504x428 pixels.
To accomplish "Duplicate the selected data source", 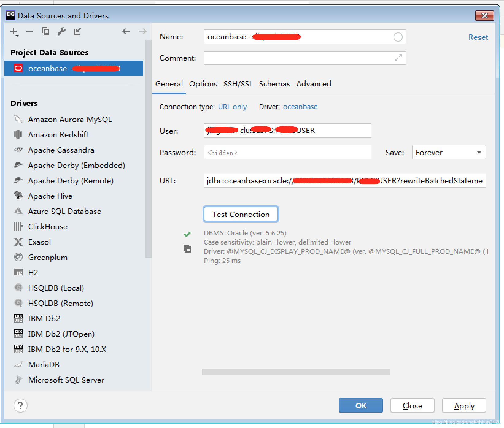I will 45,31.
